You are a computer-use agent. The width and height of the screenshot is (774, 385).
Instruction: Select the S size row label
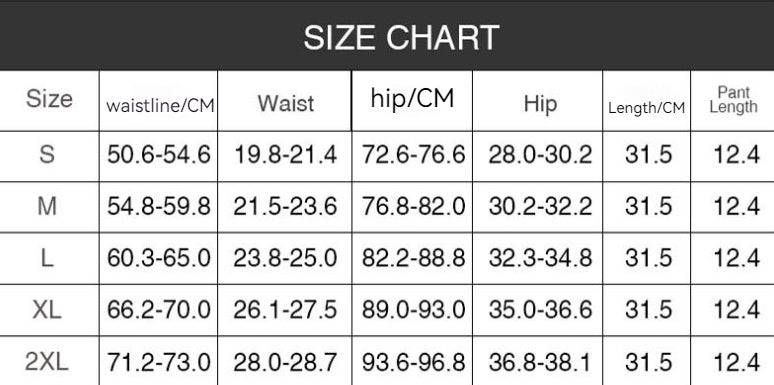tap(47, 155)
